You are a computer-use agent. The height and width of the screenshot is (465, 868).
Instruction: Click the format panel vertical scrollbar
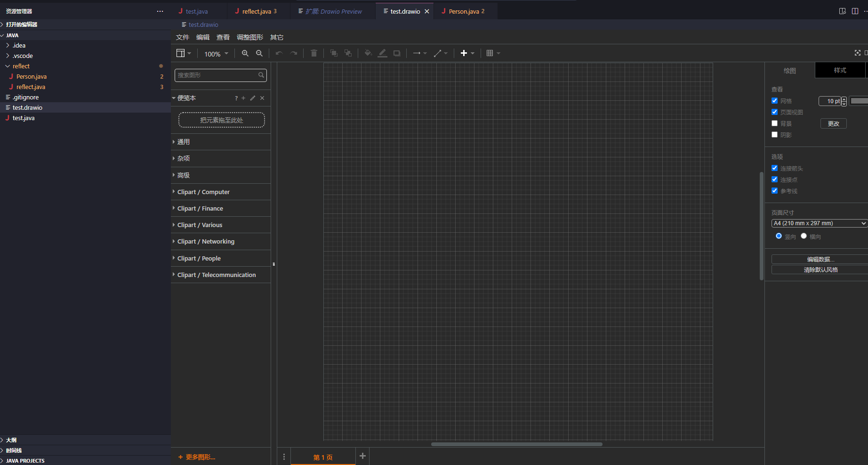tap(762, 226)
